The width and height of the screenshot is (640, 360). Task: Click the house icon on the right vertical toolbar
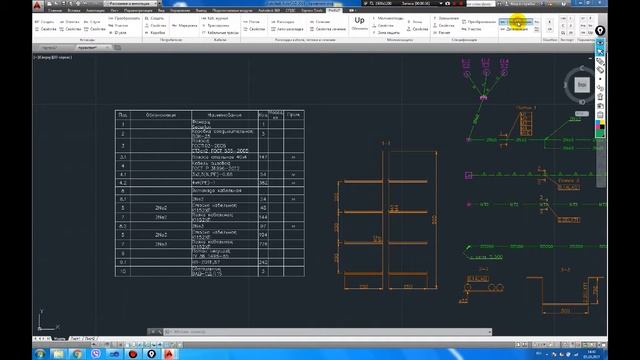point(600,97)
